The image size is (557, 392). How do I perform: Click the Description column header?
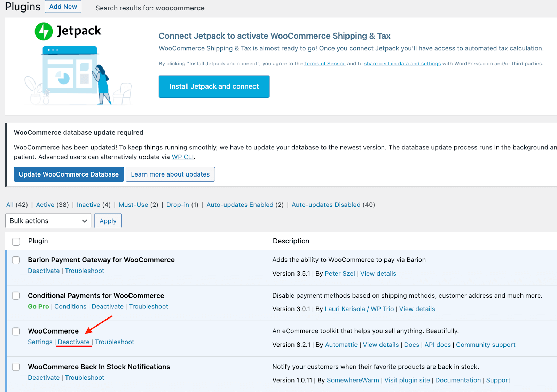click(291, 241)
